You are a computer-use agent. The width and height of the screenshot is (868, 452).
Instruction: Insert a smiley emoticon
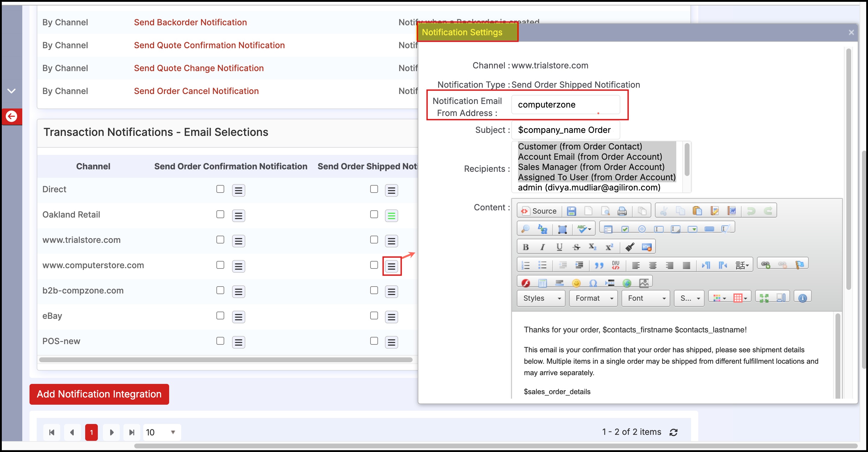tap(576, 283)
